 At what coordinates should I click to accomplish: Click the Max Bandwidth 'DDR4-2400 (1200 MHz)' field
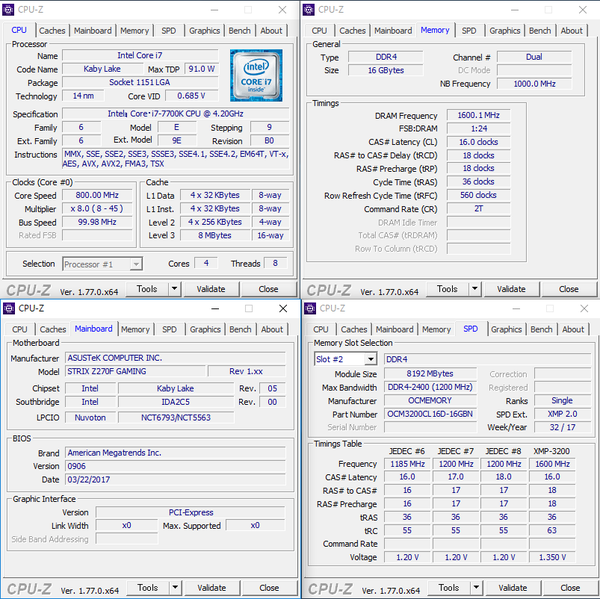coord(430,387)
